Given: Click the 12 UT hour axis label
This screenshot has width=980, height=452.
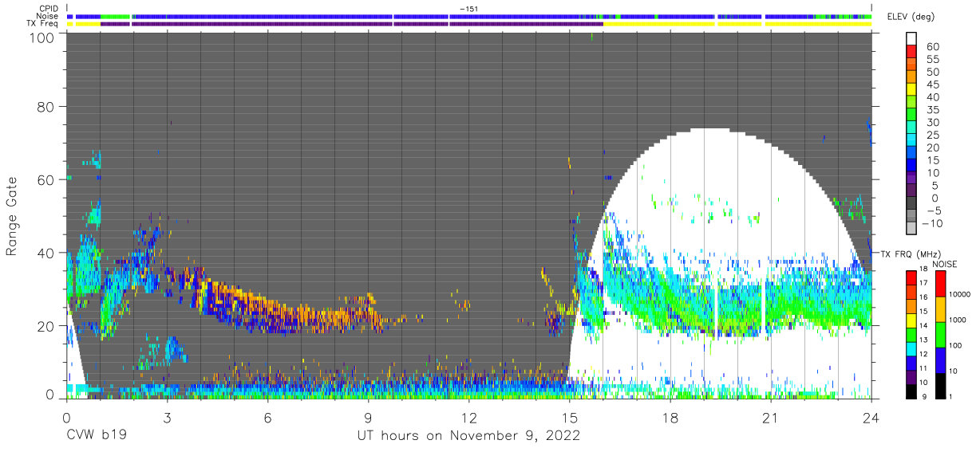Looking at the screenshot, I should [x=468, y=418].
